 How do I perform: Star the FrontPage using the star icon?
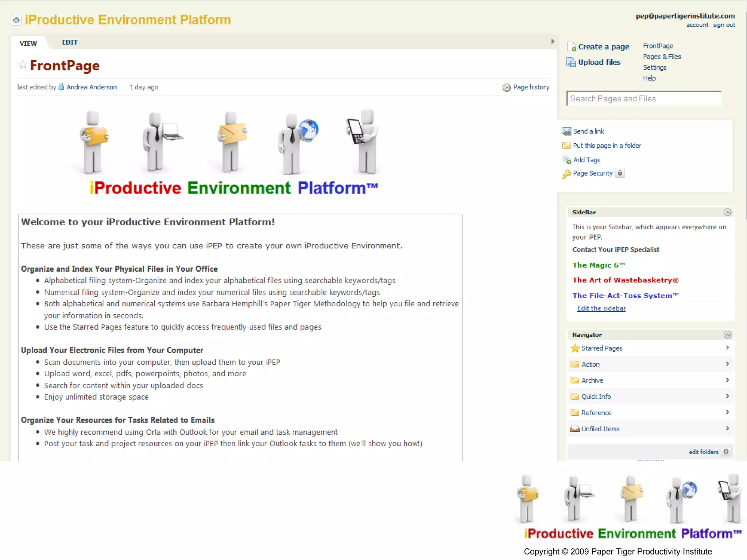point(23,65)
